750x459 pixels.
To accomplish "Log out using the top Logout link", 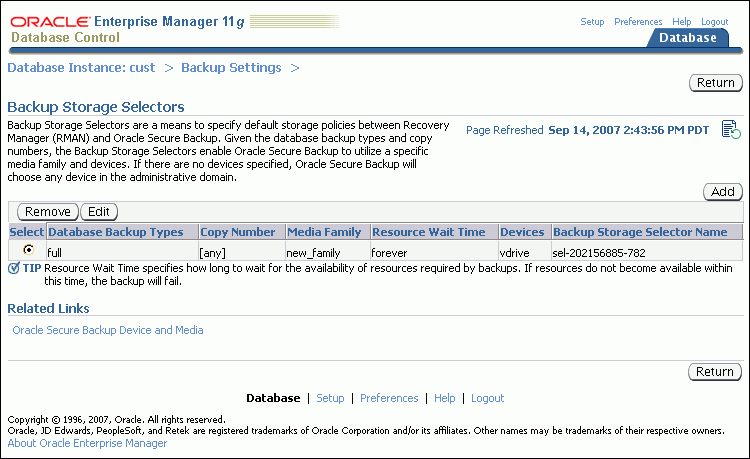I will pyautogui.click(x=715, y=22).
